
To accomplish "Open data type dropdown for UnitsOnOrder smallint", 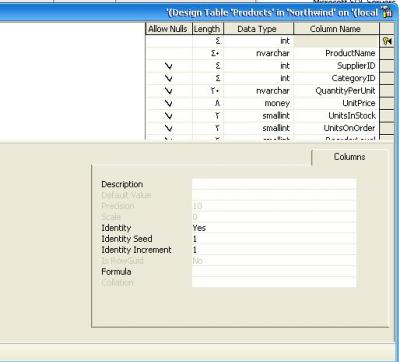I will click(258, 128).
